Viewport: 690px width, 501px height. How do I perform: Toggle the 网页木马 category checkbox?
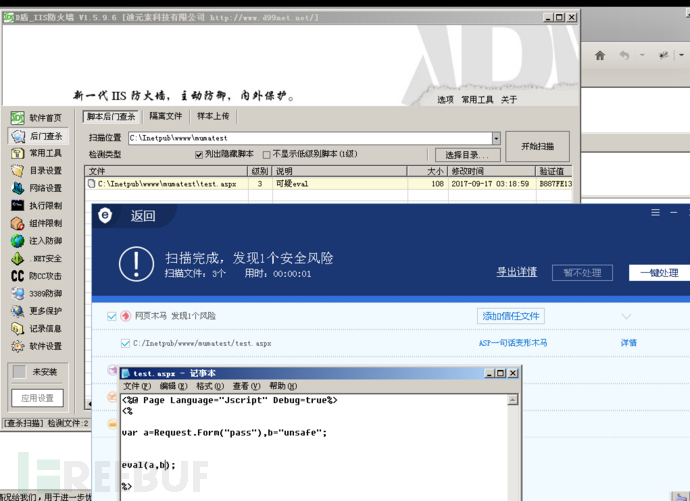click(x=112, y=316)
